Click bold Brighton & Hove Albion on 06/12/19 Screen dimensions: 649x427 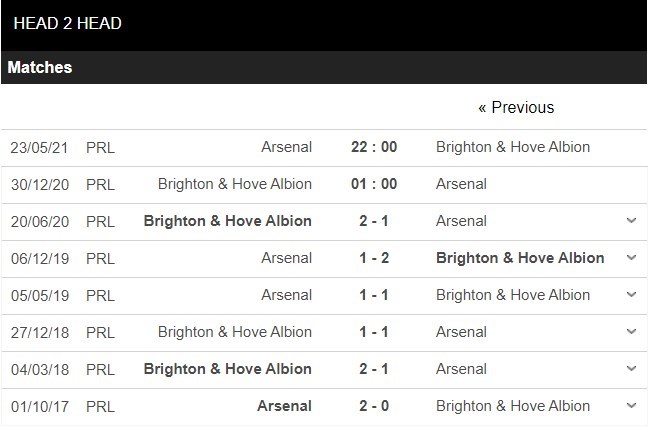pos(520,258)
